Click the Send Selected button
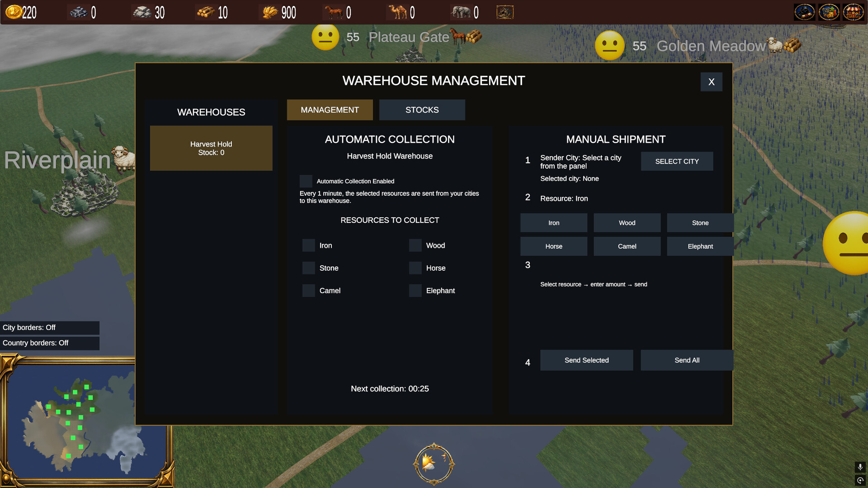This screenshot has height=488, width=868. pyautogui.click(x=587, y=360)
